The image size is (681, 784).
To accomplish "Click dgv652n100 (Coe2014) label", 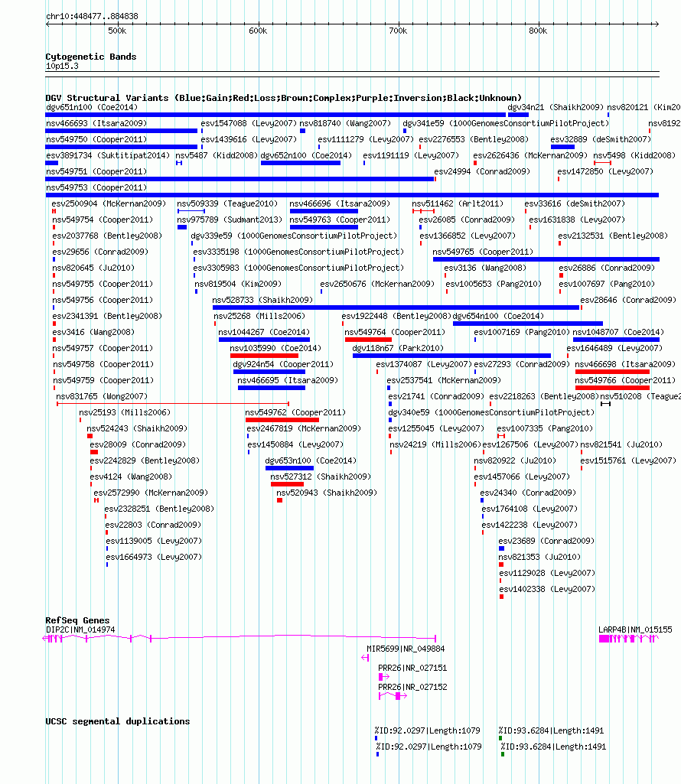I will point(306,155).
